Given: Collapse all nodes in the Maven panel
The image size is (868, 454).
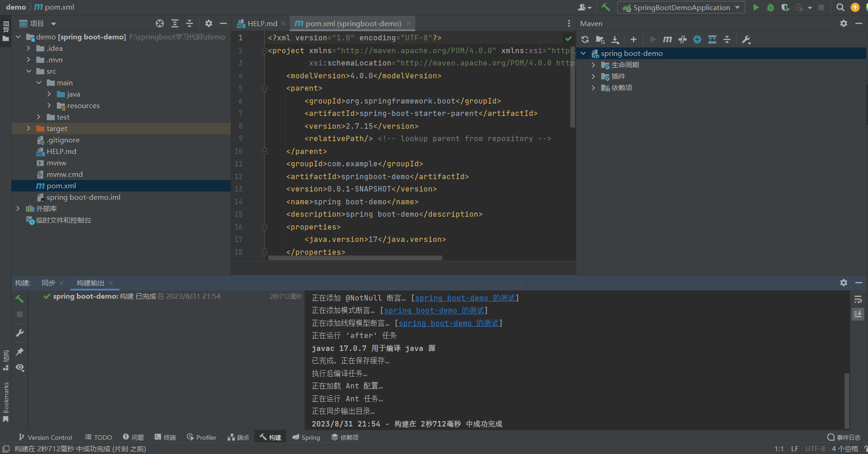Looking at the screenshot, I should (x=727, y=39).
